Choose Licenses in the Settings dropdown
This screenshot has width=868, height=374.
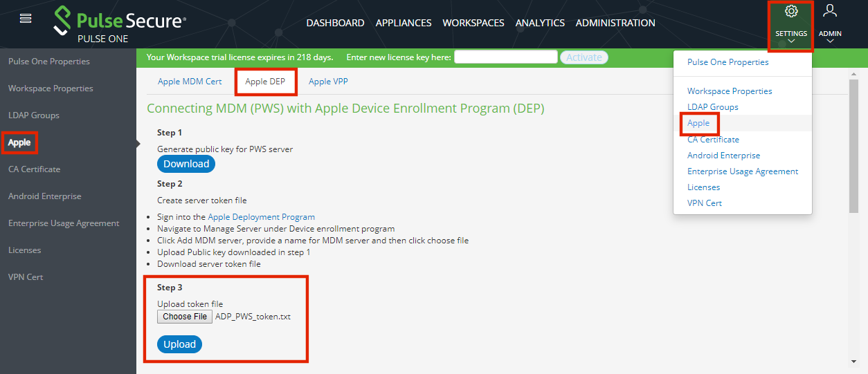(x=703, y=187)
